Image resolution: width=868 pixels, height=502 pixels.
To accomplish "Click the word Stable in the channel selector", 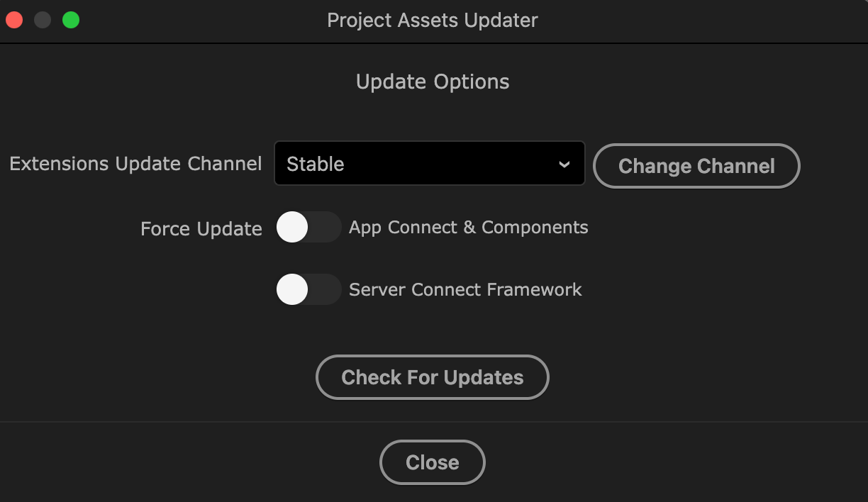I will point(316,164).
